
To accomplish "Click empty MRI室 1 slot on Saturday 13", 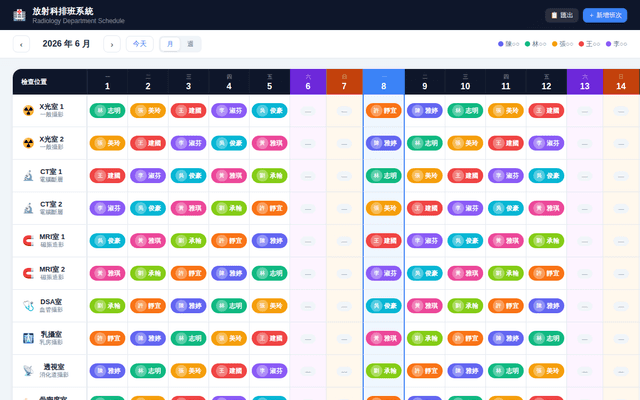I will tap(585, 242).
